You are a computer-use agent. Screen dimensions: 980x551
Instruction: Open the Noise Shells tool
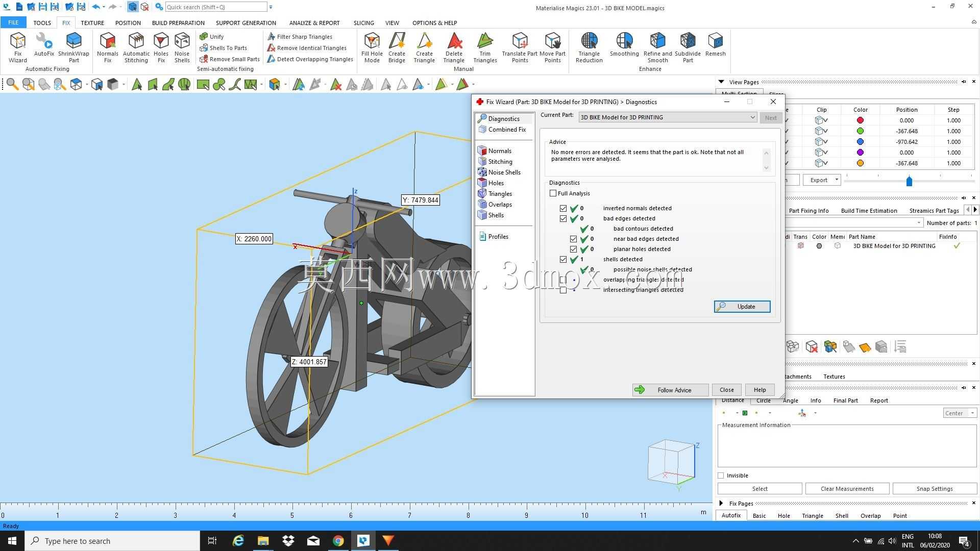tap(182, 47)
